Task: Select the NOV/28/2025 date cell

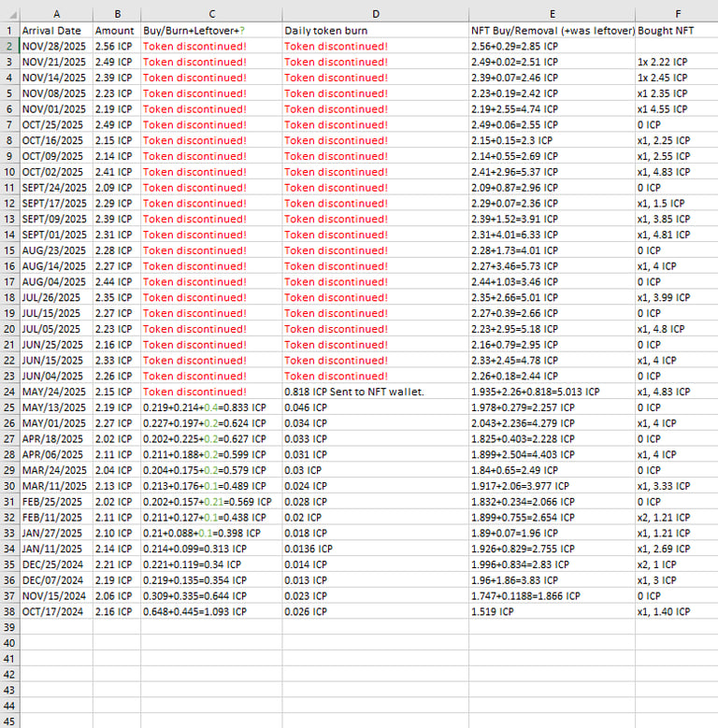Action: point(56,47)
